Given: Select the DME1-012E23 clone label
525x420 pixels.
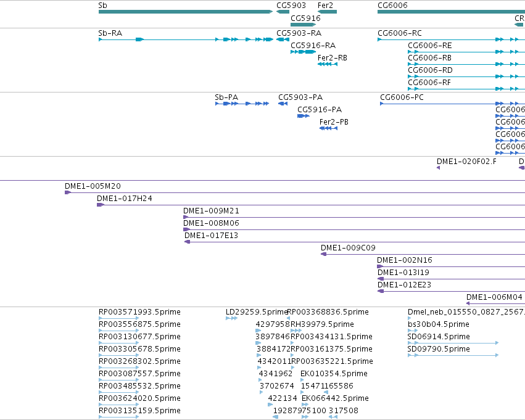Looking at the screenshot, I should pyautogui.click(x=404, y=285).
